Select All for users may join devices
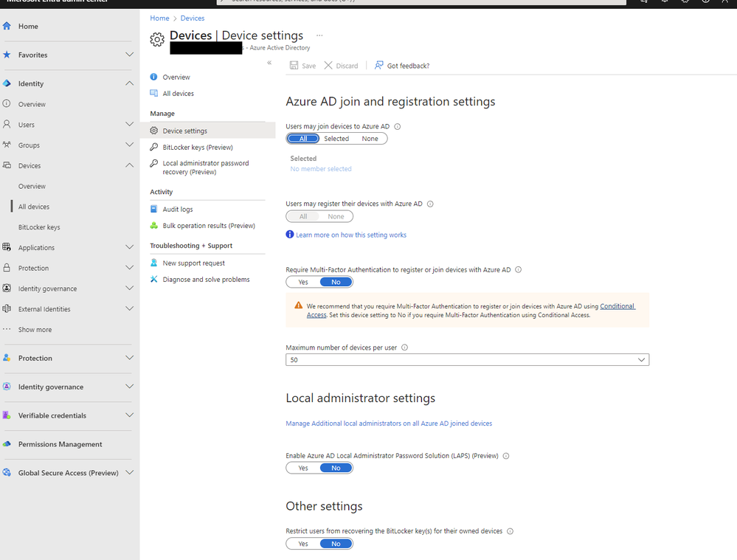737x560 pixels. point(303,139)
